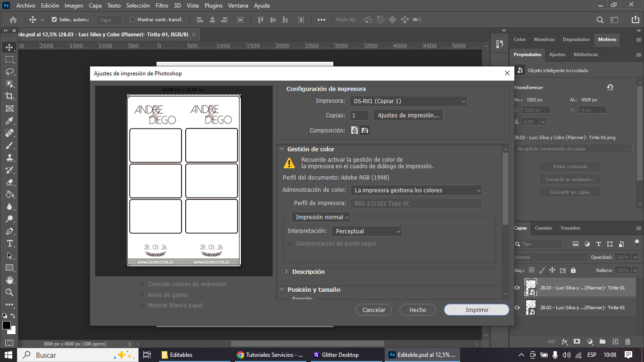Open the layer Opacidad dropdown arrow
The width and height of the screenshot is (644, 362).
pyautogui.click(x=635, y=257)
